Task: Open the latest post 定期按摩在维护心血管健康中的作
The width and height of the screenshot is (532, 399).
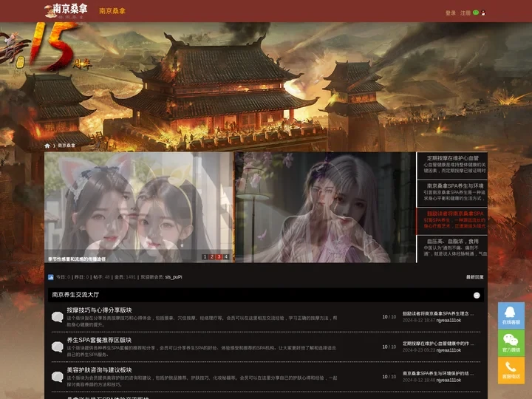Action: [x=438, y=344]
